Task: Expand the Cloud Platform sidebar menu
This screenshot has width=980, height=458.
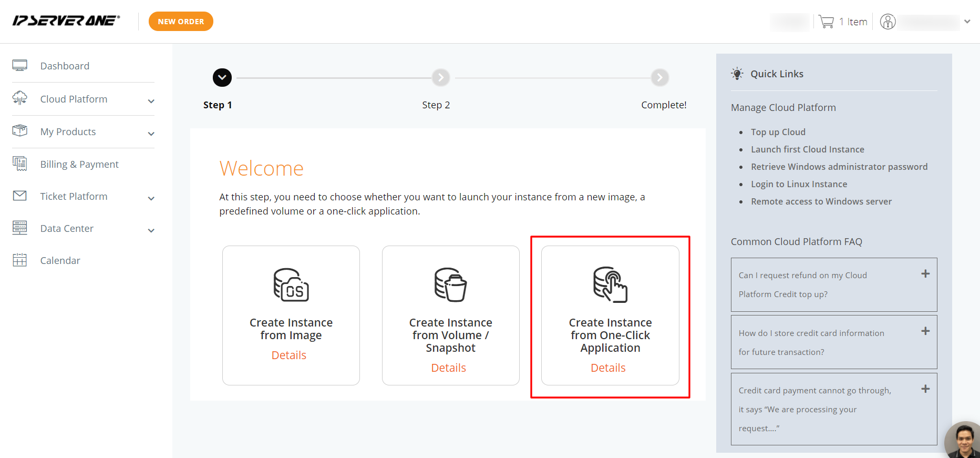Action: click(74, 99)
